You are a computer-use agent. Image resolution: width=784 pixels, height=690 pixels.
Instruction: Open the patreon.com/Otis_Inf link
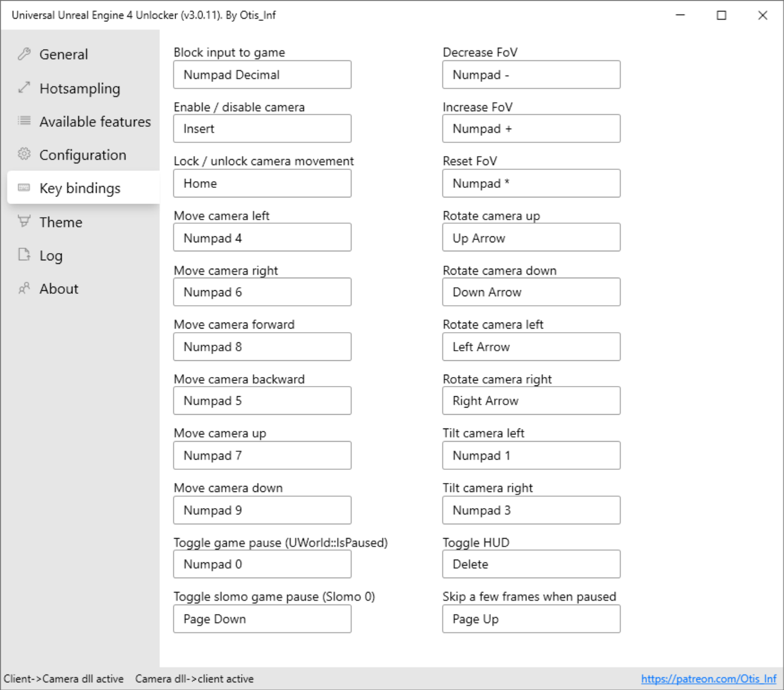[708, 679]
